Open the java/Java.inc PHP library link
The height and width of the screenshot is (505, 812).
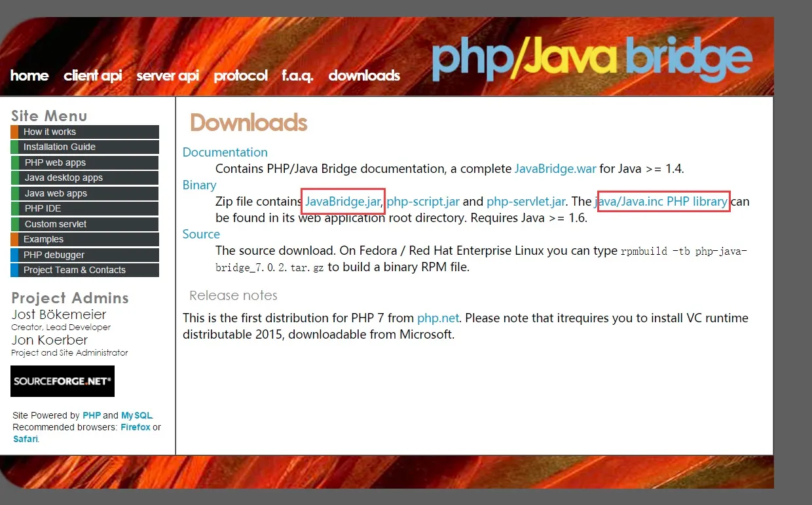pyautogui.click(x=663, y=201)
